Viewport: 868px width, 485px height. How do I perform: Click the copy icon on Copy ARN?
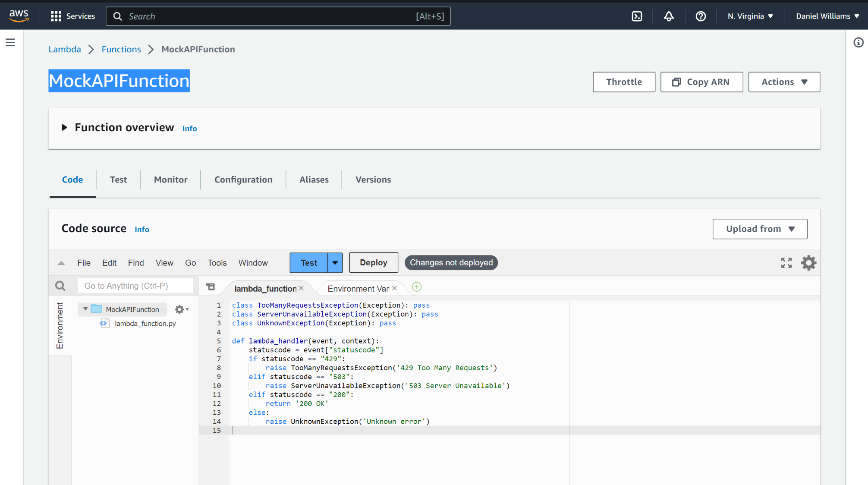coord(676,82)
